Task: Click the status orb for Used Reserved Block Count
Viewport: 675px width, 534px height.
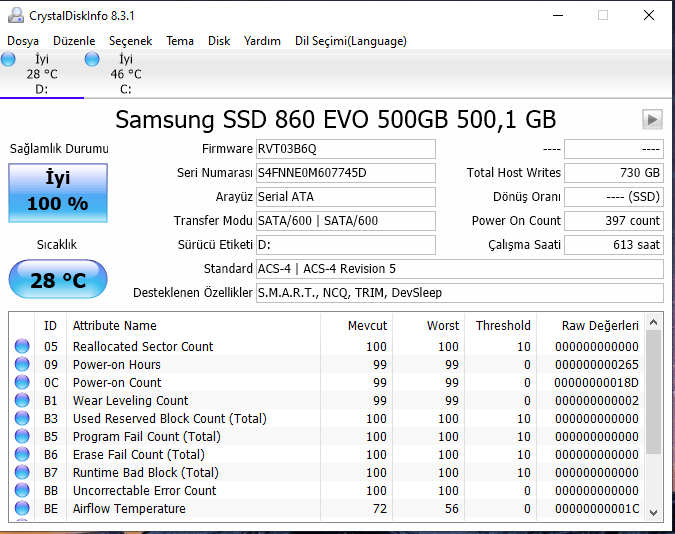Action: (x=22, y=418)
